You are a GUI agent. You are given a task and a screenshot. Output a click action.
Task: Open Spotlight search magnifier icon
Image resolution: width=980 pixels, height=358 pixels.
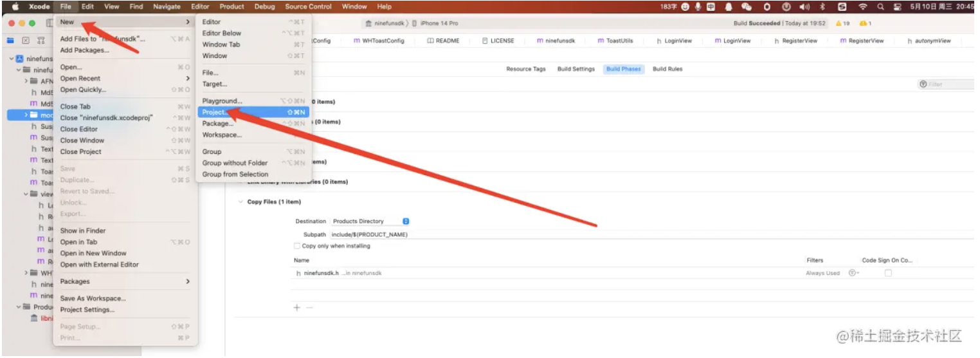point(880,6)
